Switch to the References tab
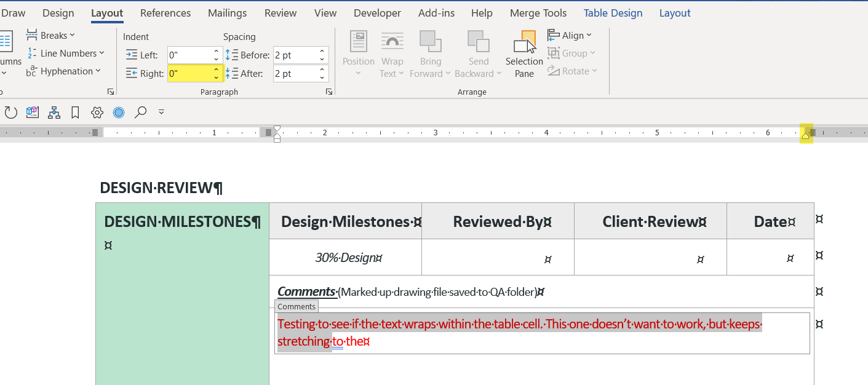The height and width of the screenshot is (385, 868). point(165,13)
